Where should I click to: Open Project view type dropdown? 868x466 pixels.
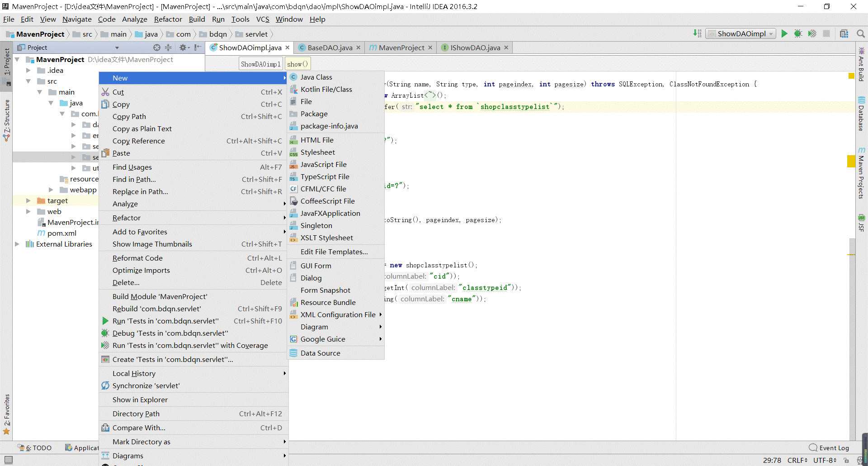click(117, 48)
